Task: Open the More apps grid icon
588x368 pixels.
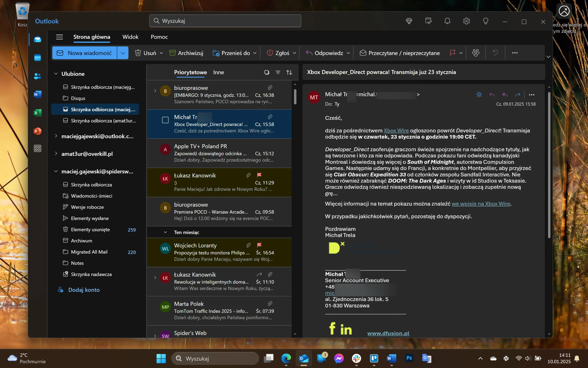Action: click(x=38, y=148)
